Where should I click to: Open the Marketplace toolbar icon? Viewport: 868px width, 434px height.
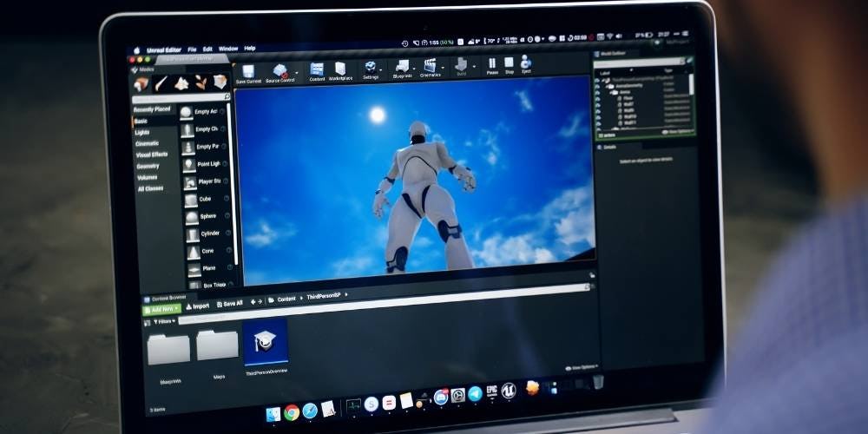[340, 69]
